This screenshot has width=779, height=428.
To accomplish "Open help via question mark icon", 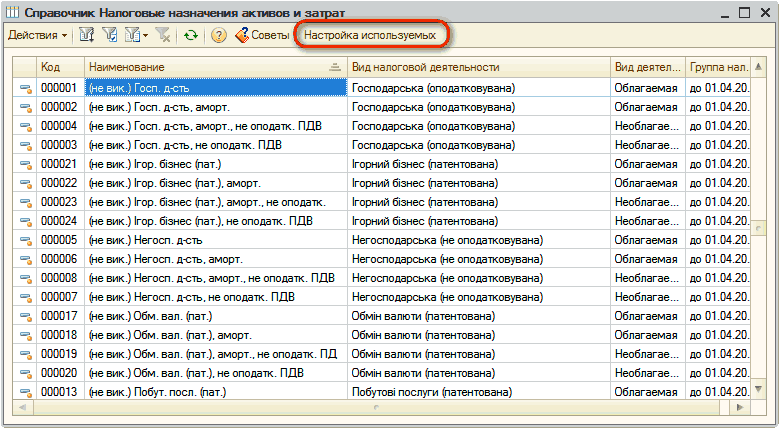I will click(x=219, y=36).
